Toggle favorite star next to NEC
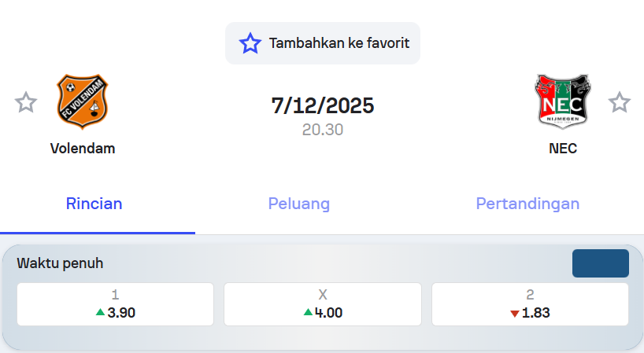 coord(620,102)
